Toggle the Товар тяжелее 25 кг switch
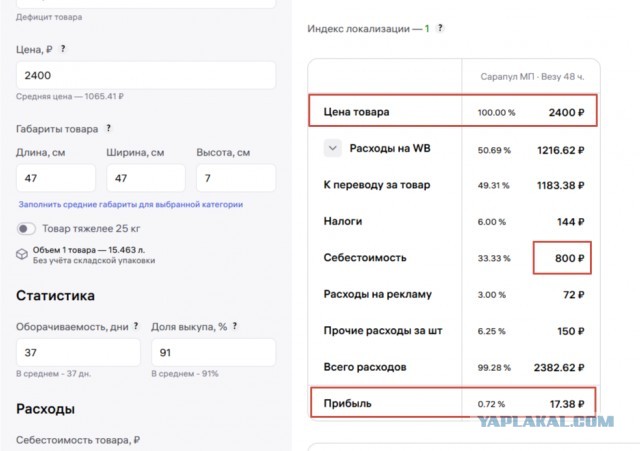 pos(28,229)
